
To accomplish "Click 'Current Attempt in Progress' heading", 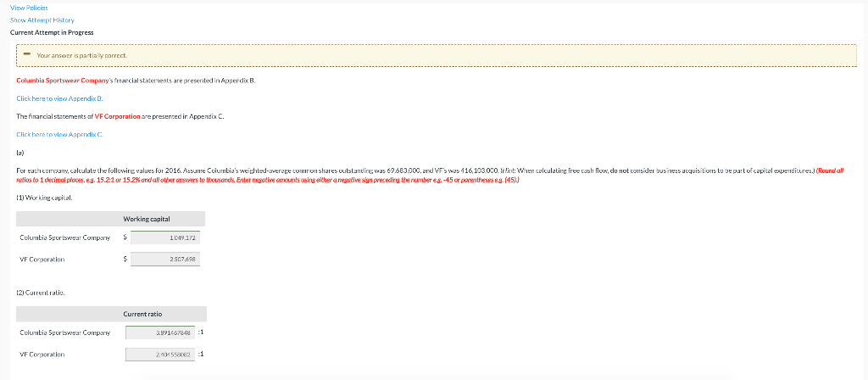I will coord(52,32).
